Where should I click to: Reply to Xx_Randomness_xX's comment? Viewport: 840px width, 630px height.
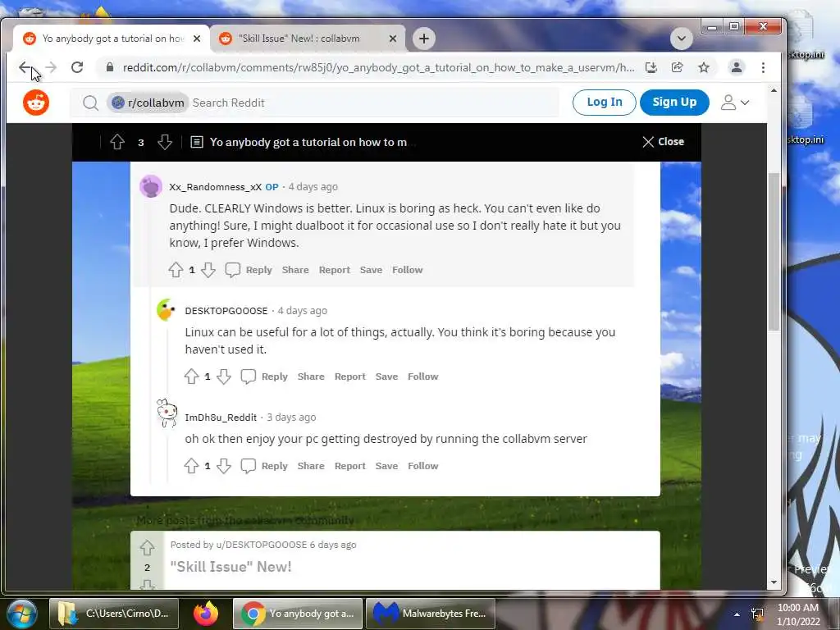point(249,270)
